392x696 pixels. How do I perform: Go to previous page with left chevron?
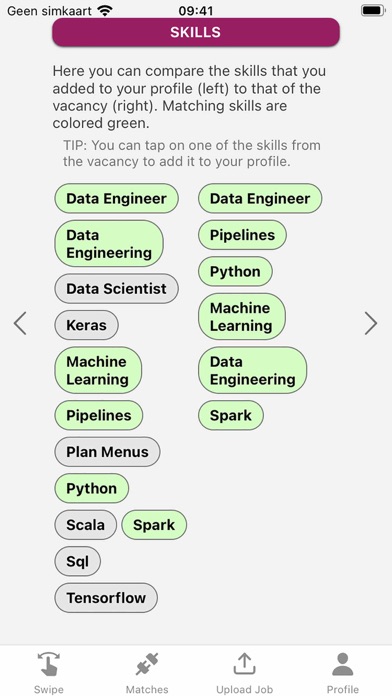click(20, 323)
